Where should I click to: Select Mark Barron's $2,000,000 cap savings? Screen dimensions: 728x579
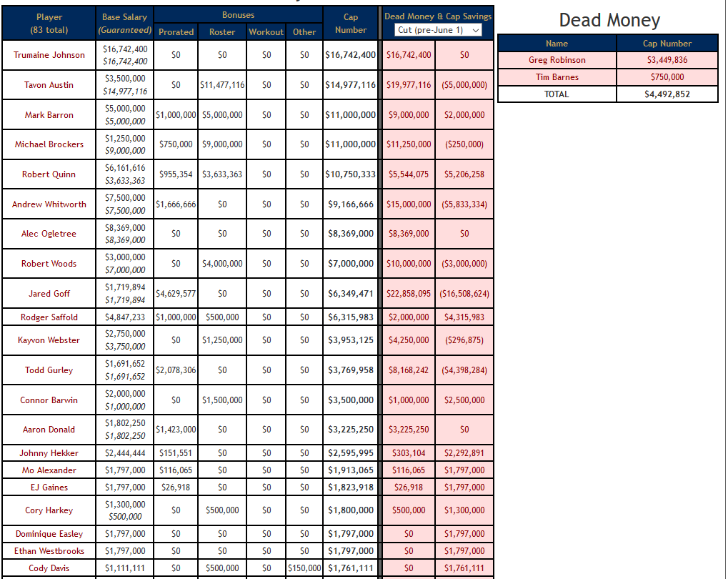[x=465, y=115]
